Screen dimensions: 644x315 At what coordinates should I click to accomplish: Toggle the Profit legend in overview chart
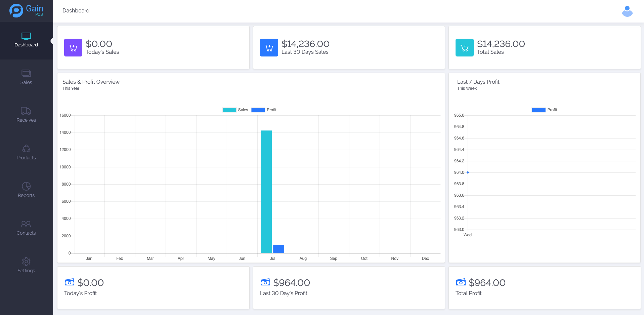(x=264, y=110)
